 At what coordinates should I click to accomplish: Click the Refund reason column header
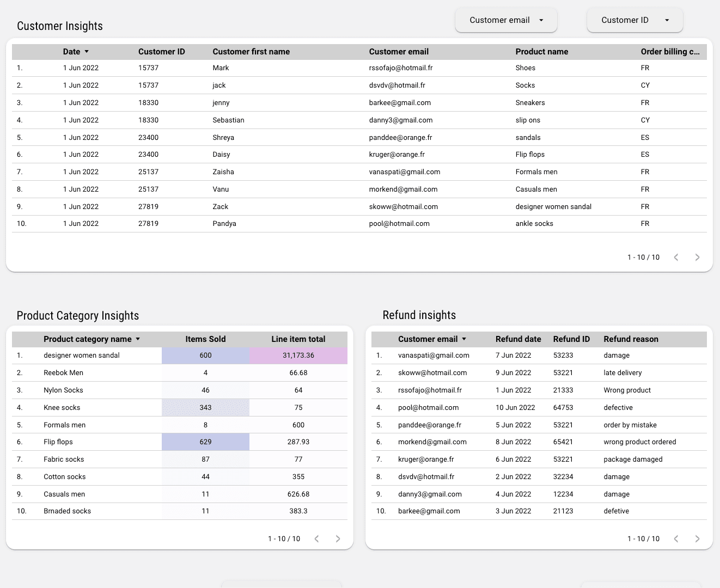[x=631, y=339]
